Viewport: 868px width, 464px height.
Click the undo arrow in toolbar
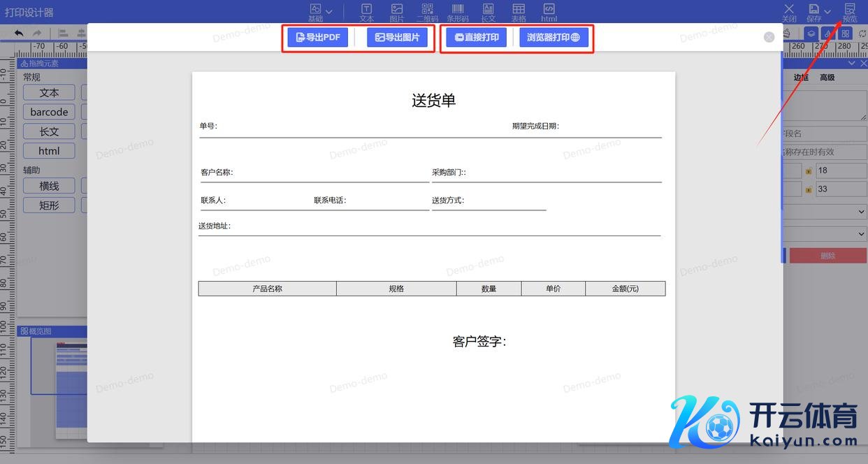[19, 33]
